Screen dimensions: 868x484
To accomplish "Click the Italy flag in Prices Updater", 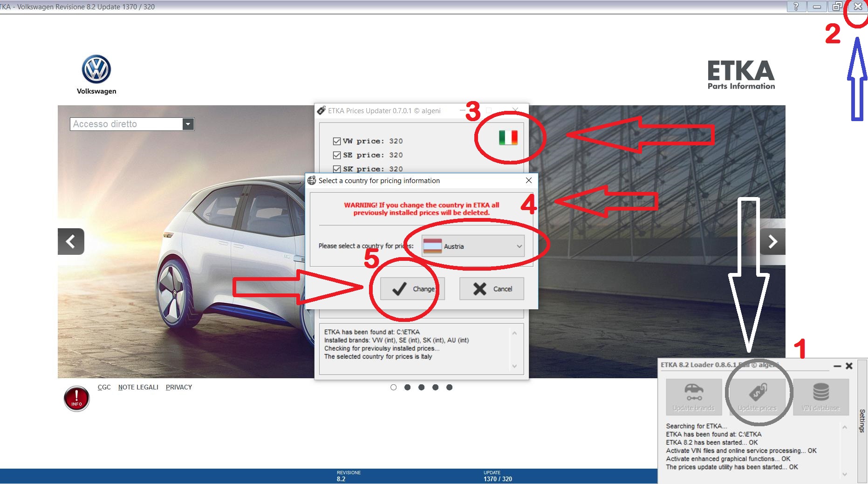I will [508, 137].
